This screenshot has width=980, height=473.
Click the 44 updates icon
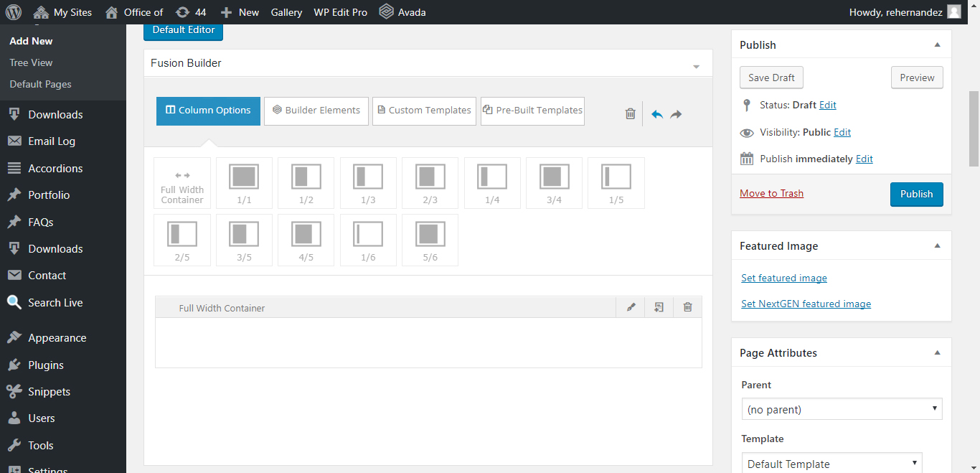[x=191, y=12]
